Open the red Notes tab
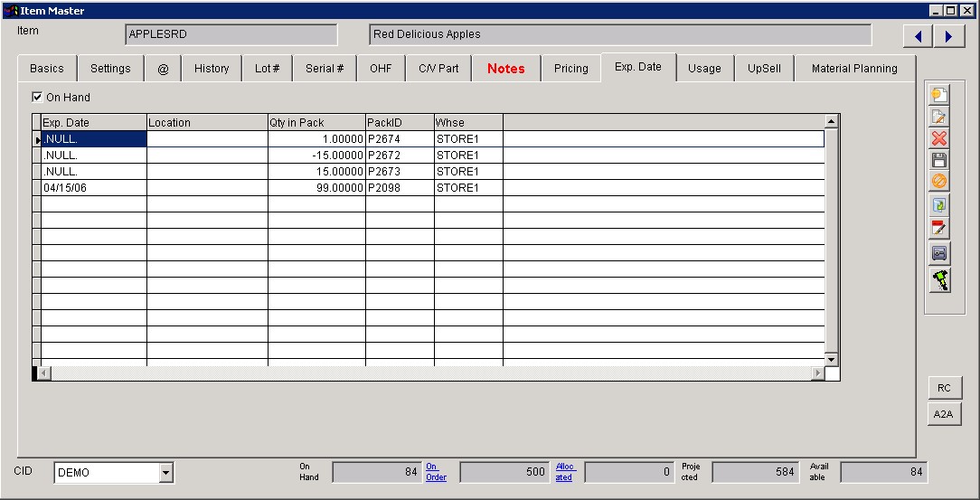 point(505,69)
